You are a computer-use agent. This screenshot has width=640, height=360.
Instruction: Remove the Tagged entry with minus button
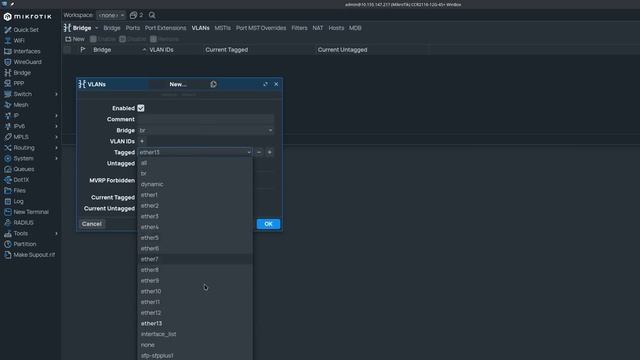click(x=259, y=152)
